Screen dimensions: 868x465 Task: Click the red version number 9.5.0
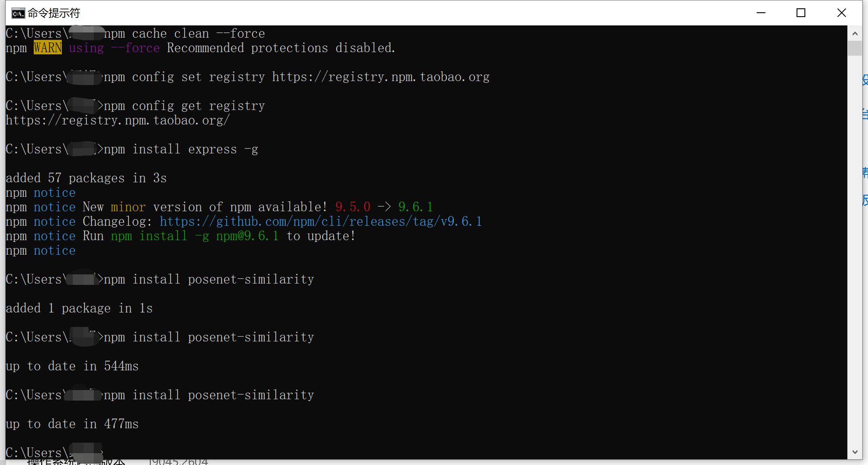coord(352,206)
